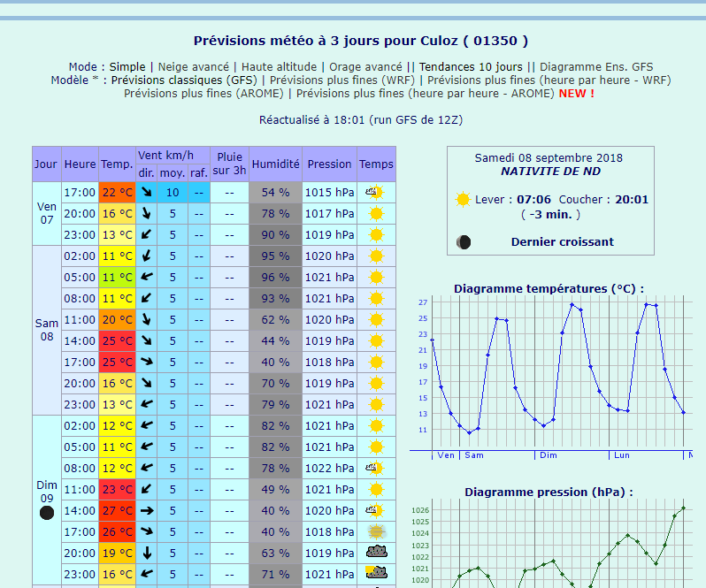
Task: Click sun icon for Sam 02:00 row
Action: click(376, 256)
